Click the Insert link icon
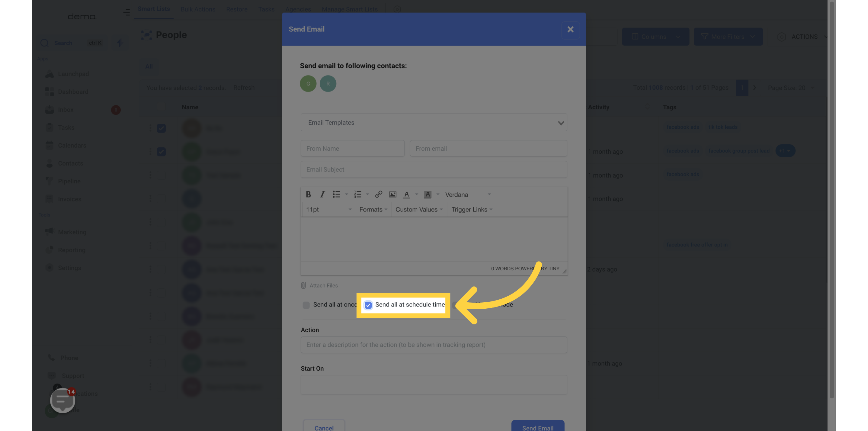The height and width of the screenshot is (431, 868). pos(379,195)
